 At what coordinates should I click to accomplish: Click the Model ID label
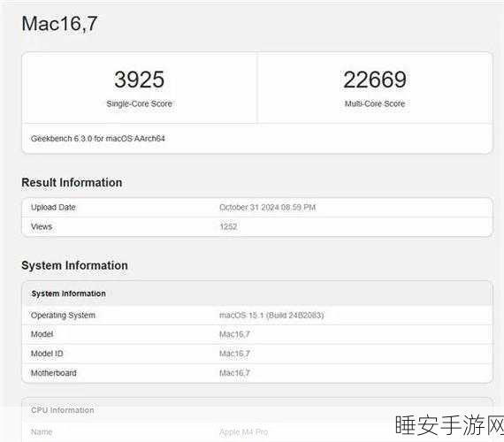[47, 354]
